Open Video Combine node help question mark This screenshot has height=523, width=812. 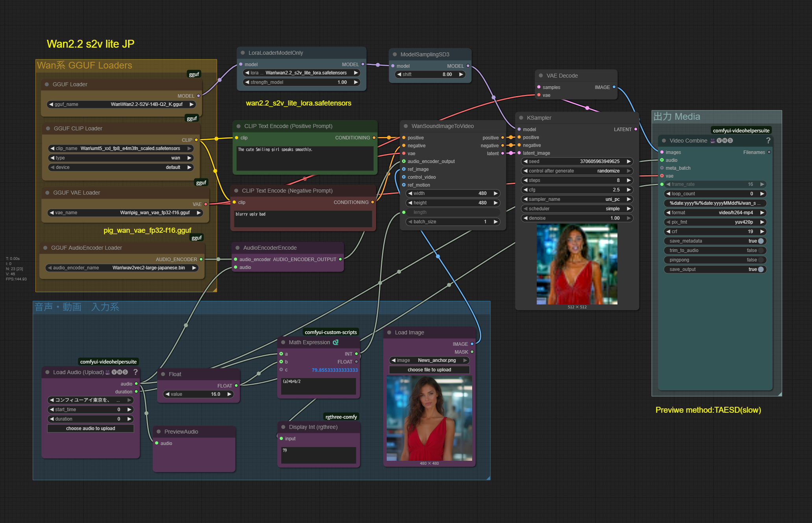(x=768, y=141)
